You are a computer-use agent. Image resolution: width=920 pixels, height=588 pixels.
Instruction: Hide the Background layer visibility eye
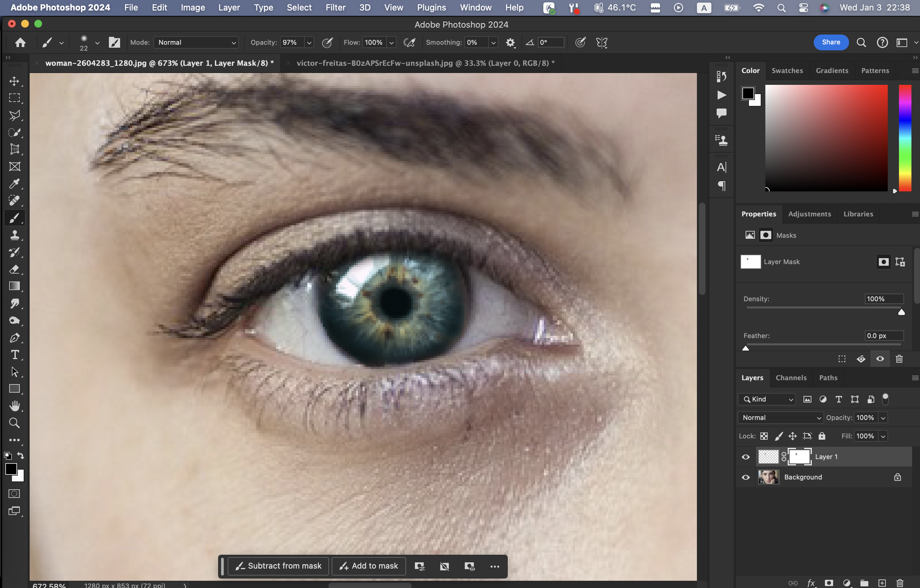point(745,477)
